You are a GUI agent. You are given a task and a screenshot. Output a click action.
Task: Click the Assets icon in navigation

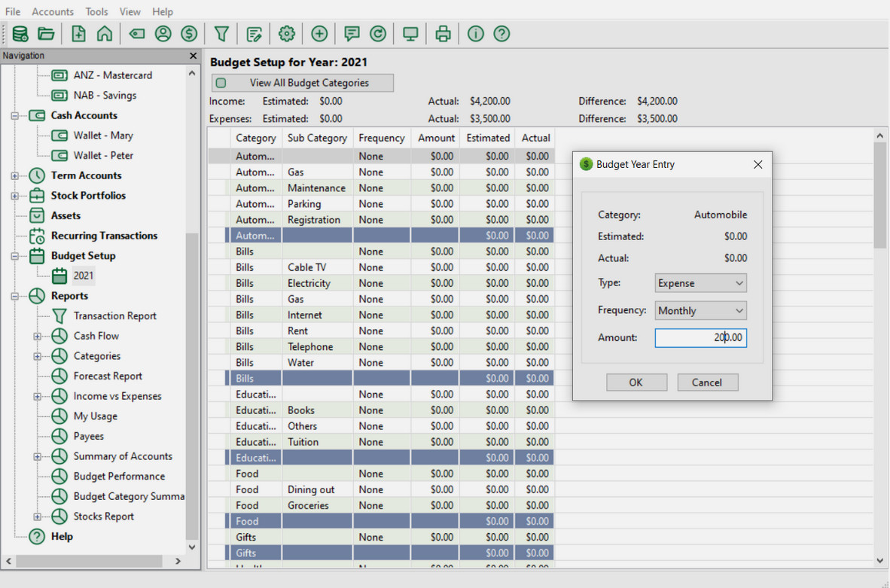(x=37, y=215)
